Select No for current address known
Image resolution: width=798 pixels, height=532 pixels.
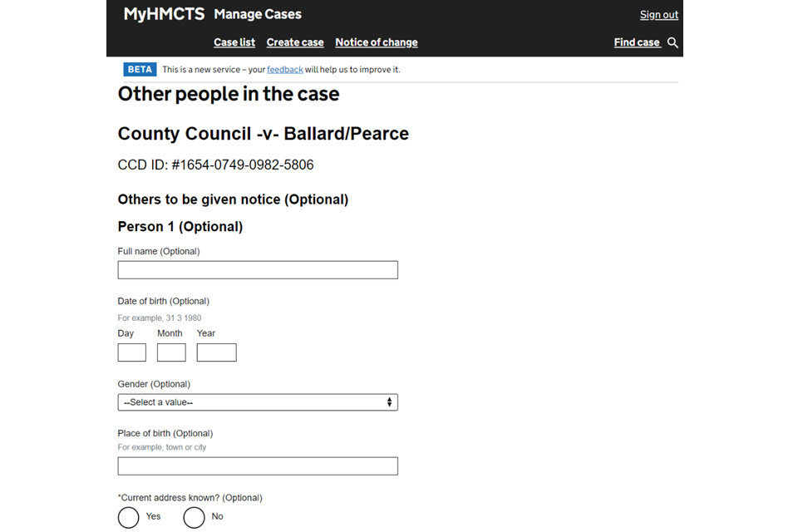tap(194, 517)
